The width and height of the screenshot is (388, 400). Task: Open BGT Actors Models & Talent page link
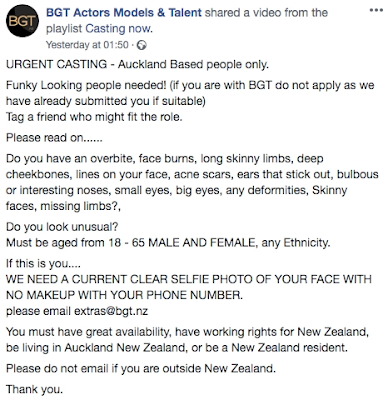point(124,13)
